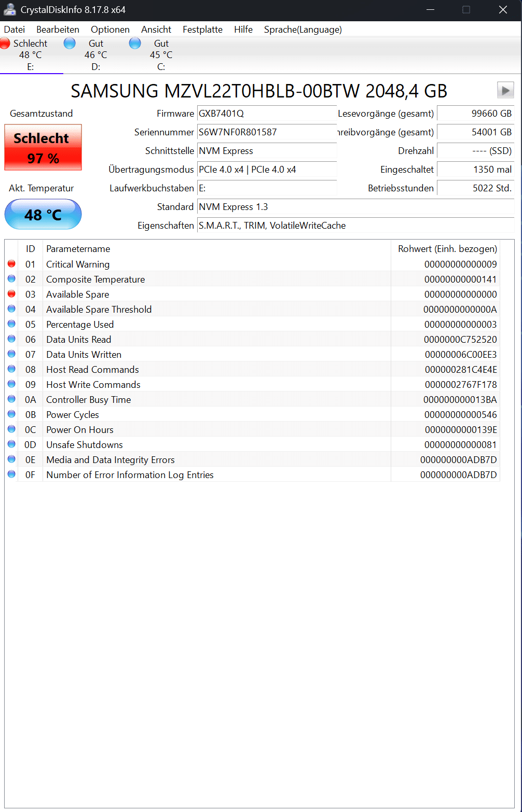
Task: Click the 48 °C temperature button
Action: point(43,214)
